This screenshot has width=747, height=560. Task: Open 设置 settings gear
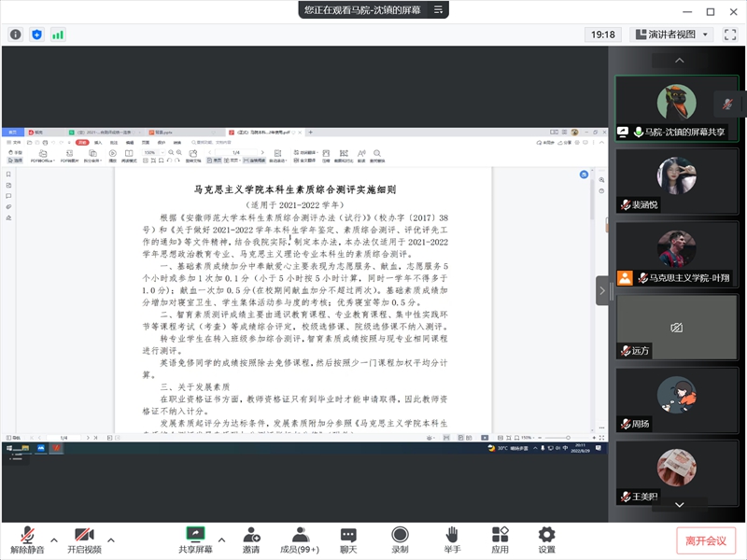pos(546,540)
